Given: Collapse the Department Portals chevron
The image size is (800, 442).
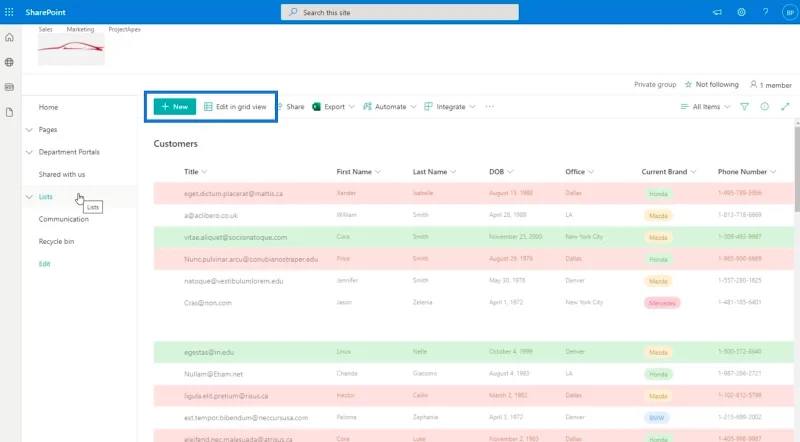Looking at the screenshot, I should tap(29, 152).
